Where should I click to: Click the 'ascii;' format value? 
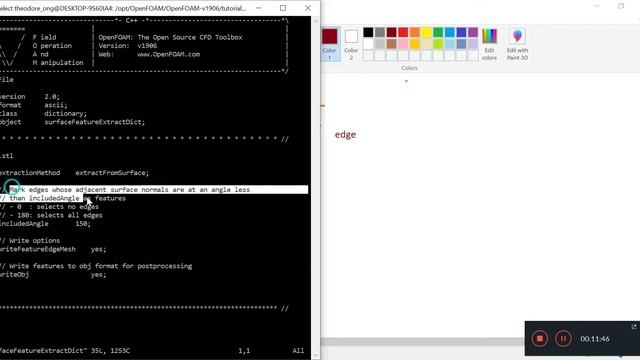56,105
